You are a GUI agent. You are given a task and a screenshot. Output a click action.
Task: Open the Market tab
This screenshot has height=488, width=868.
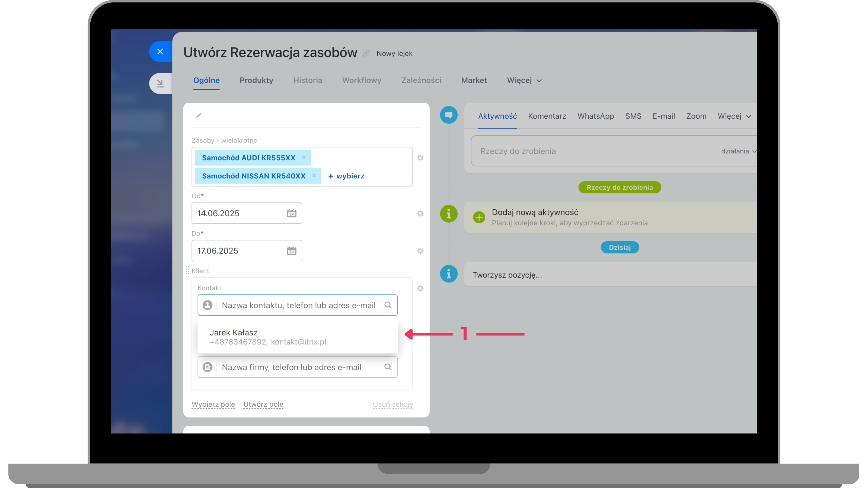(x=474, y=80)
